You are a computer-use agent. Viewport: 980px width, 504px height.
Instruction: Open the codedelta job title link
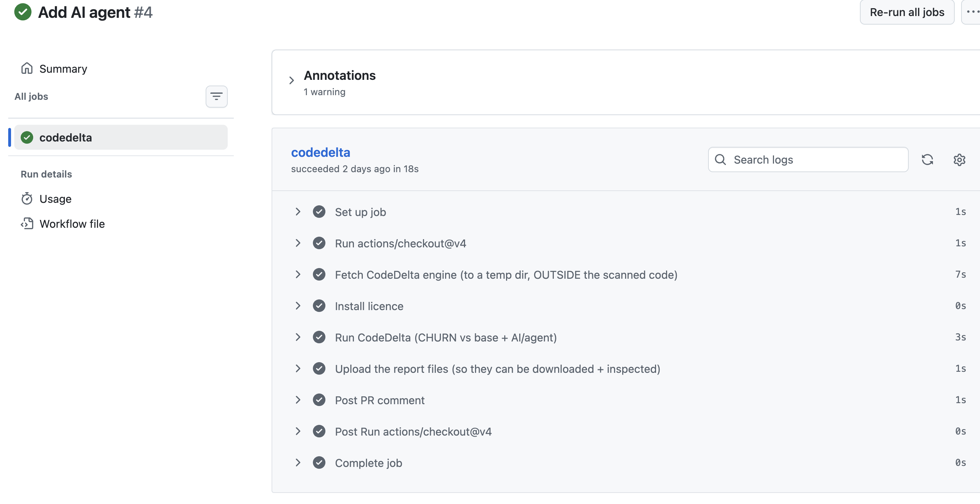click(x=320, y=152)
